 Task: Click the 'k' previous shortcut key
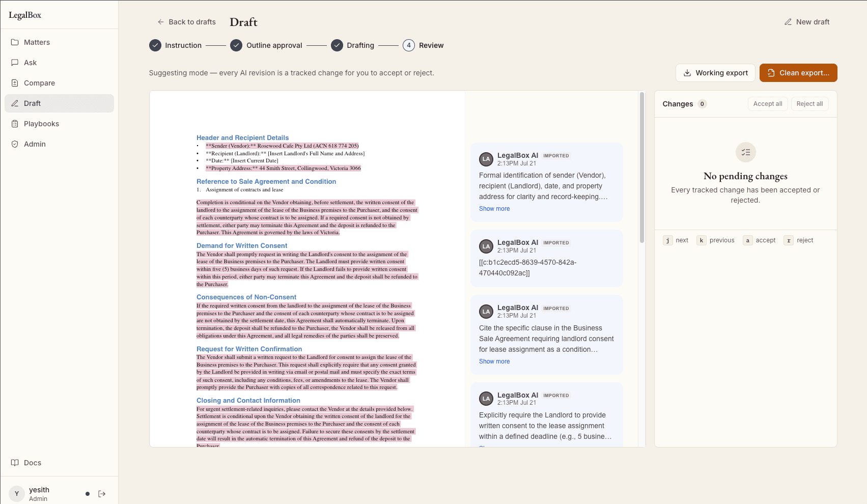pos(702,240)
